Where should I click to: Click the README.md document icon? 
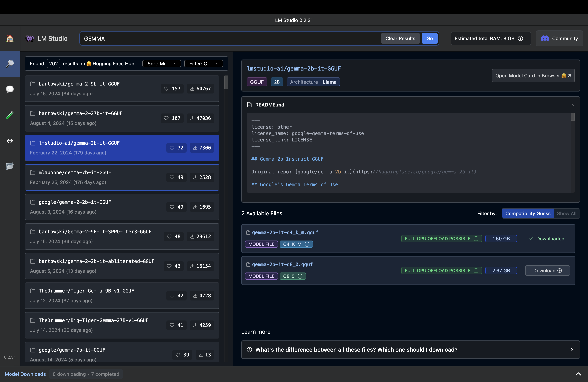249,105
